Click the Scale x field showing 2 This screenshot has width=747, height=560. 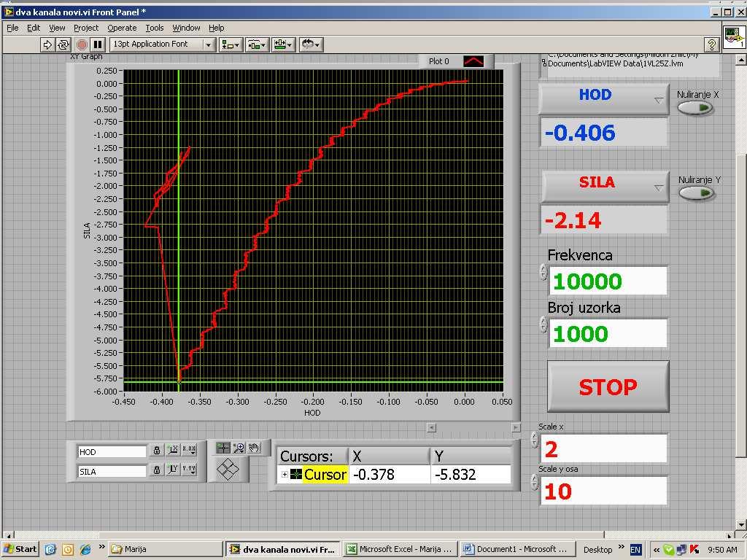click(x=603, y=448)
